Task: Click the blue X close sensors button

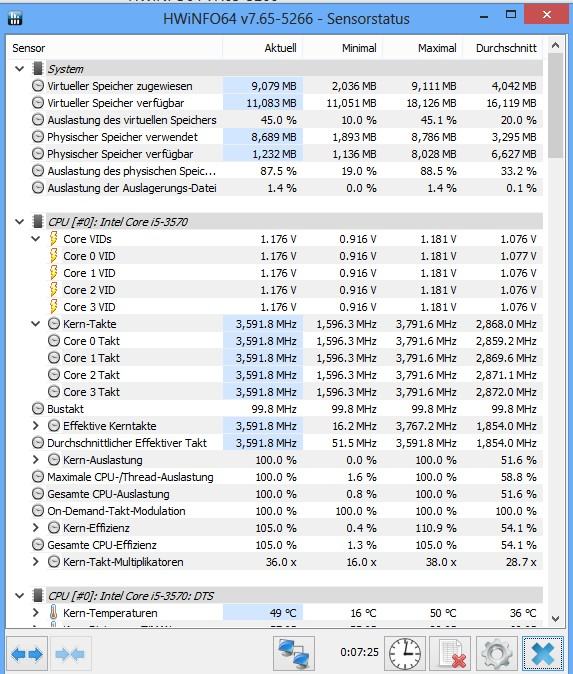Action: [543, 653]
